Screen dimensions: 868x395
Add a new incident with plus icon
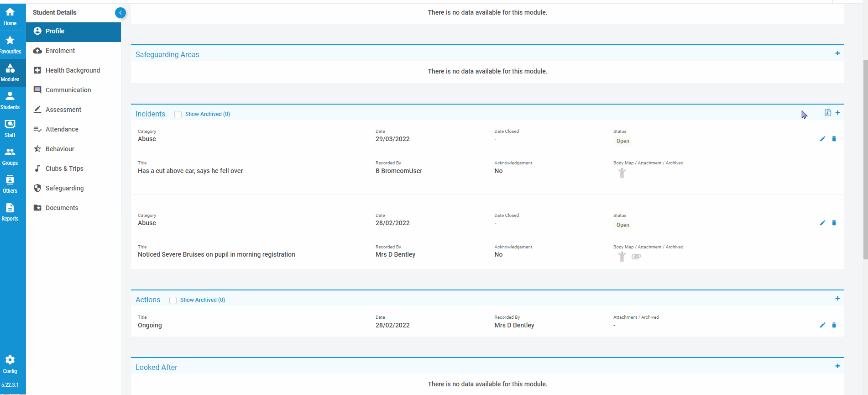tap(837, 112)
